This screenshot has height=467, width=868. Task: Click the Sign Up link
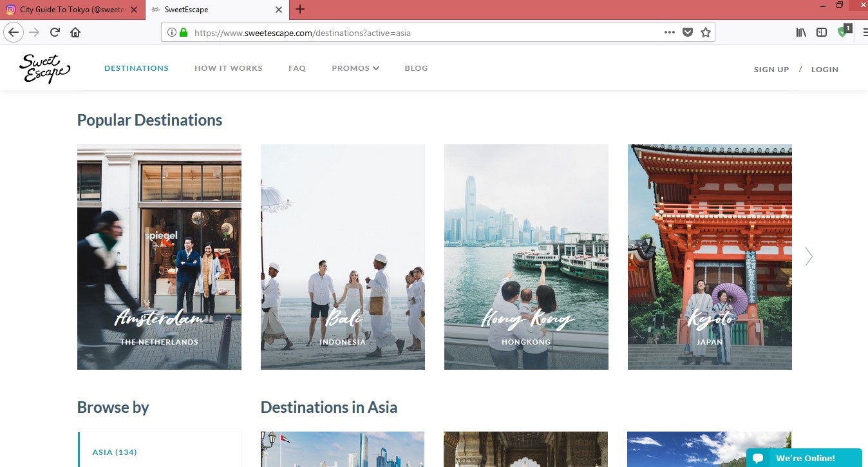pos(771,70)
